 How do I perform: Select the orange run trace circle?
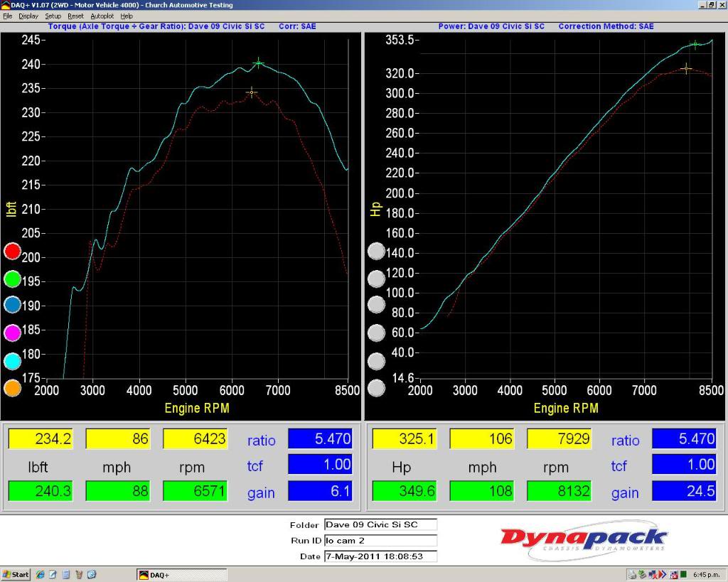tap(11, 388)
